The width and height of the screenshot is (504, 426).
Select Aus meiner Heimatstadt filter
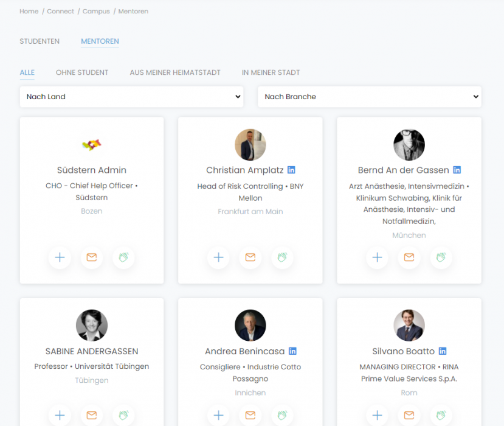pyautogui.click(x=175, y=72)
